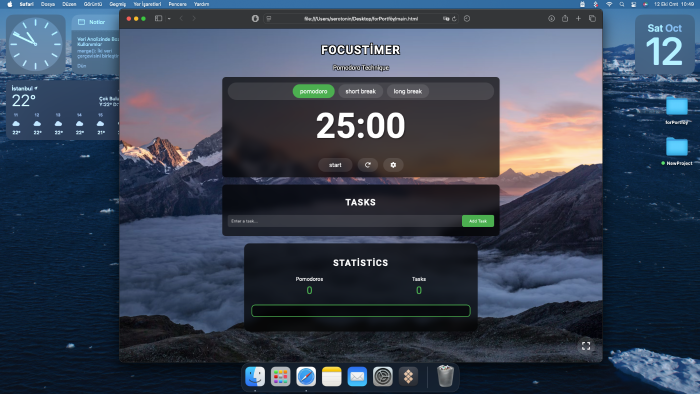Click the Add Task button

(x=478, y=221)
